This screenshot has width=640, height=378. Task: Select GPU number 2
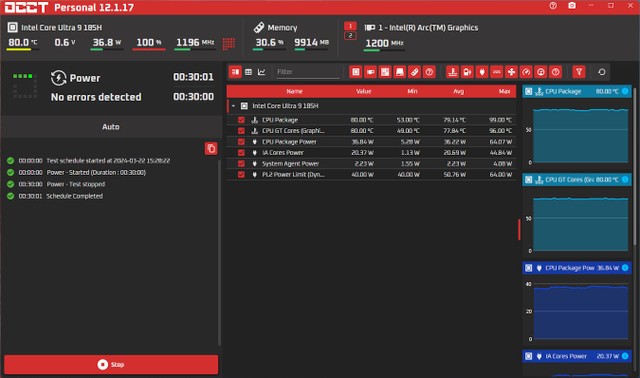350,36
